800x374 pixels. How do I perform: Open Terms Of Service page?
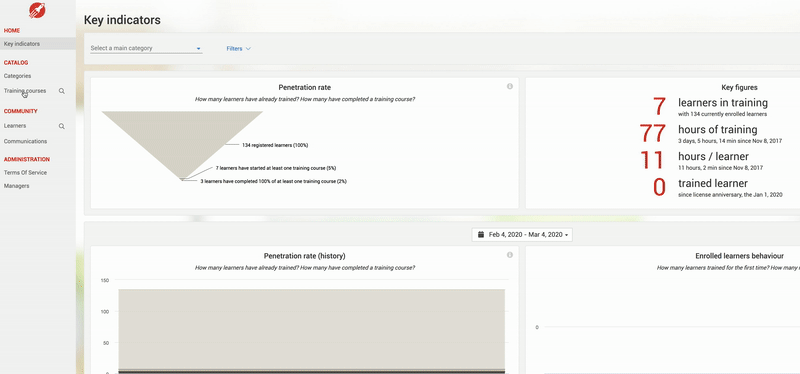tap(26, 172)
